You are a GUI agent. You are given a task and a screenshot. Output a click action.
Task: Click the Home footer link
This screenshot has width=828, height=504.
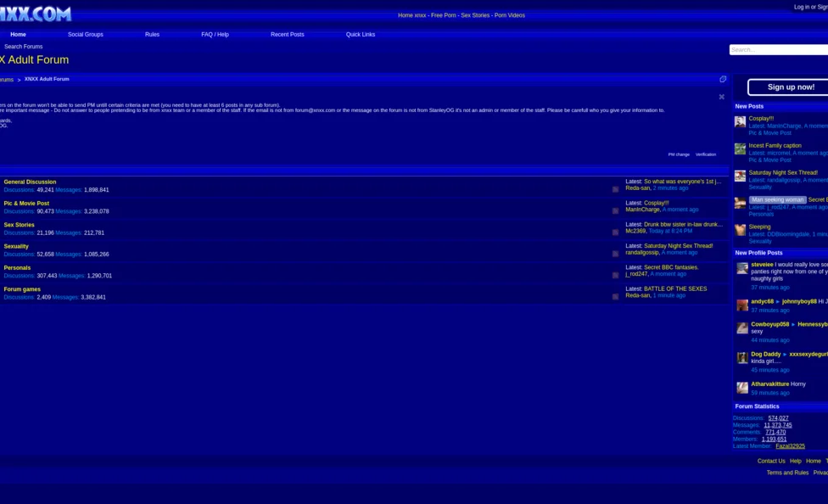click(814, 462)
